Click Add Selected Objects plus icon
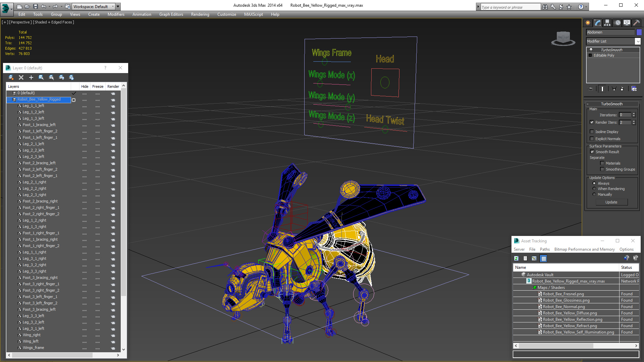 (31, 77)
